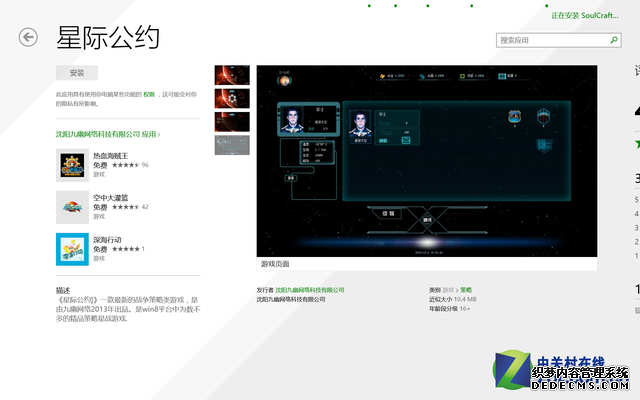This screenshot has height=400, width=640.
Task: Click the 描述 description heading
Action: point(63,290)
